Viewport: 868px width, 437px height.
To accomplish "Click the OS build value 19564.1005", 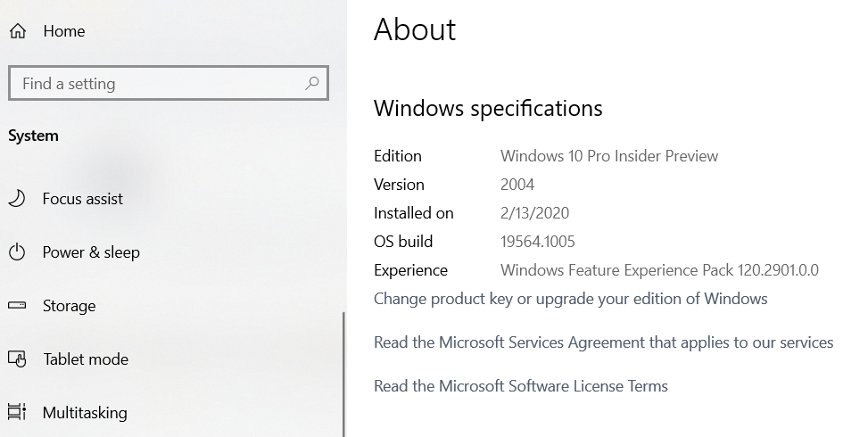I will pyautogui.click(x=538, y=242).
